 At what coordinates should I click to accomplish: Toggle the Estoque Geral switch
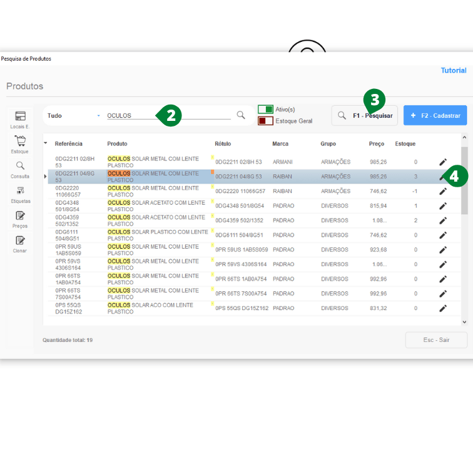click(x=266, y=121)
